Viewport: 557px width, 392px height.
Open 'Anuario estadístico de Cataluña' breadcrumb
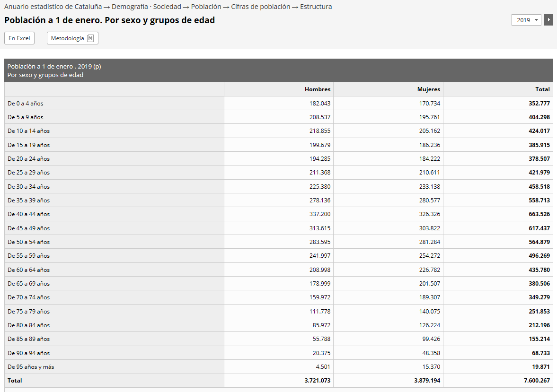click(53, 7)
